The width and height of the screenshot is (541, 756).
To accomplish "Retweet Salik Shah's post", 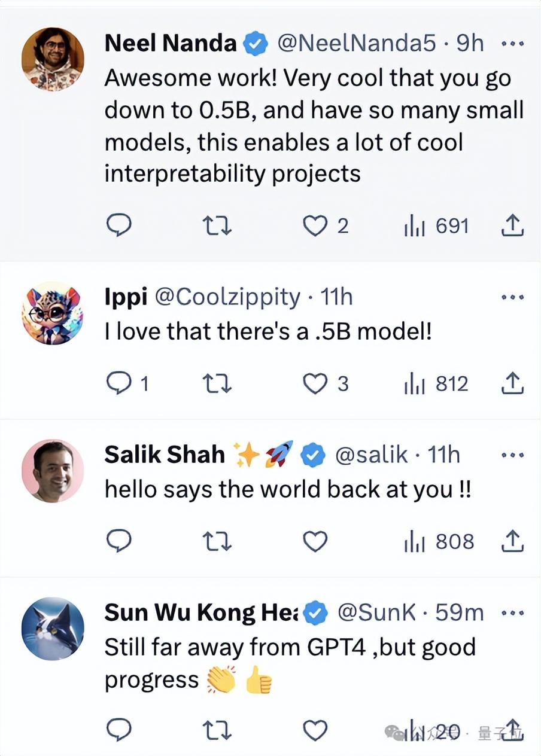I will (x=217, y=542).
